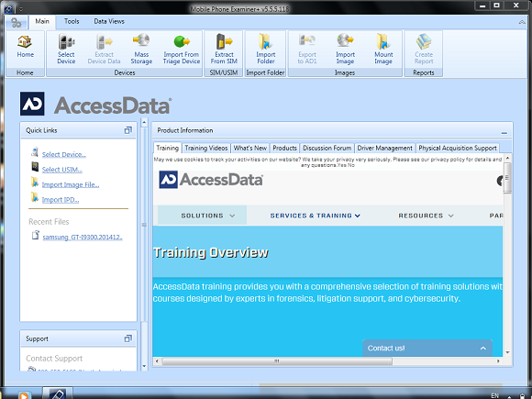Expand the Contact us! chat widget
Viewport: 532px width, 399px height.
427,349
